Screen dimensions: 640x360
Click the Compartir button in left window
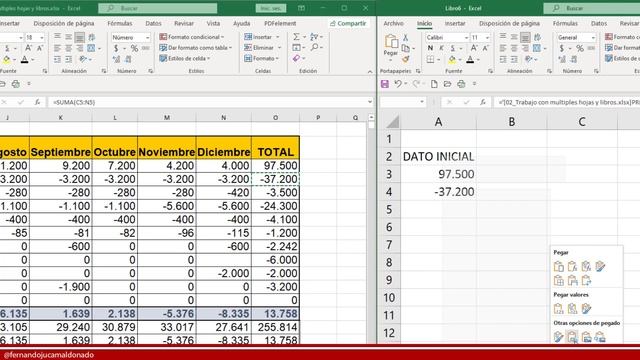pyautogui.click(x=348, y=24)
